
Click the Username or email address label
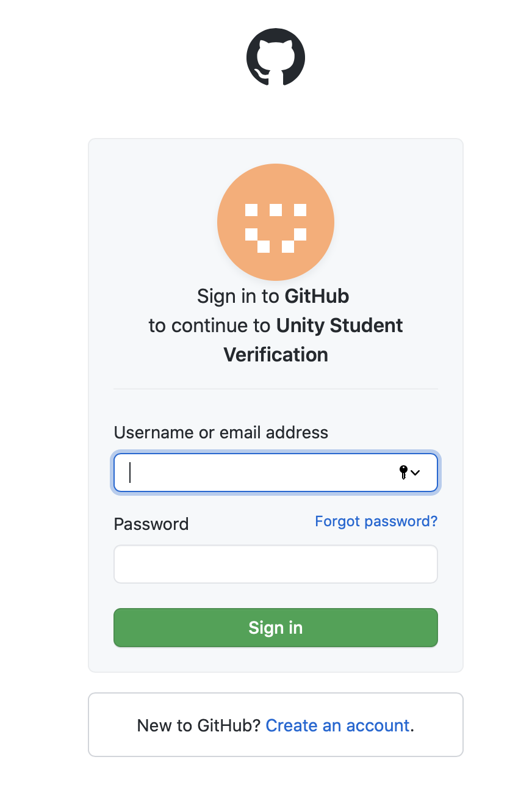click(221, 433)
